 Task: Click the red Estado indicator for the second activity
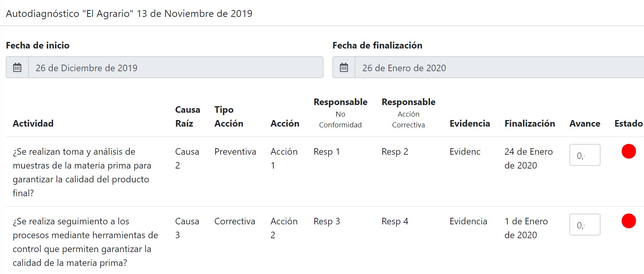click(629, 221)
